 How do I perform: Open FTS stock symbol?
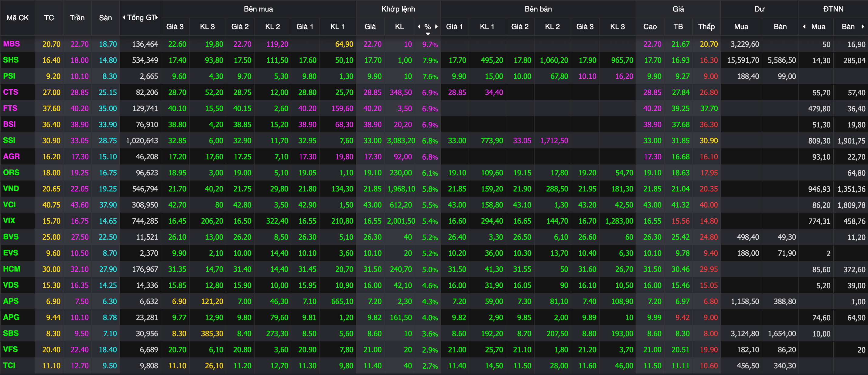pos(10,108)
